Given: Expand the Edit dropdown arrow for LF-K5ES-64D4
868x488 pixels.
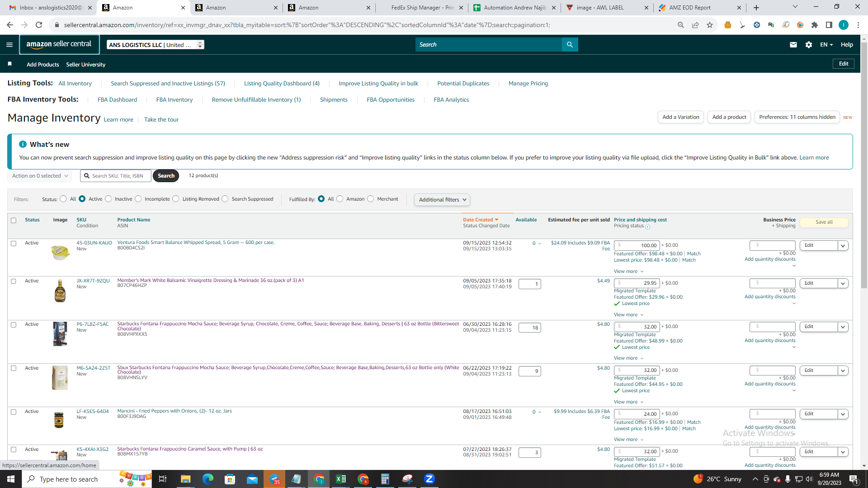Looking at the screenshot, I should point(843,414).
